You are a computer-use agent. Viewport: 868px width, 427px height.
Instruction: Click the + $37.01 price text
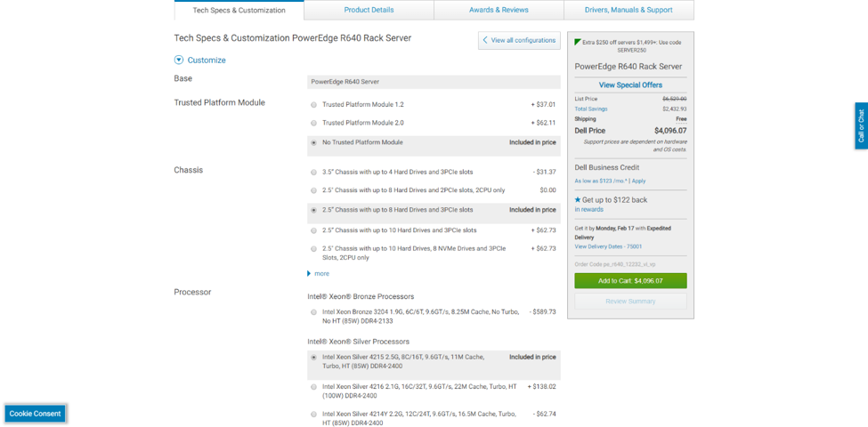click(543, 104)
